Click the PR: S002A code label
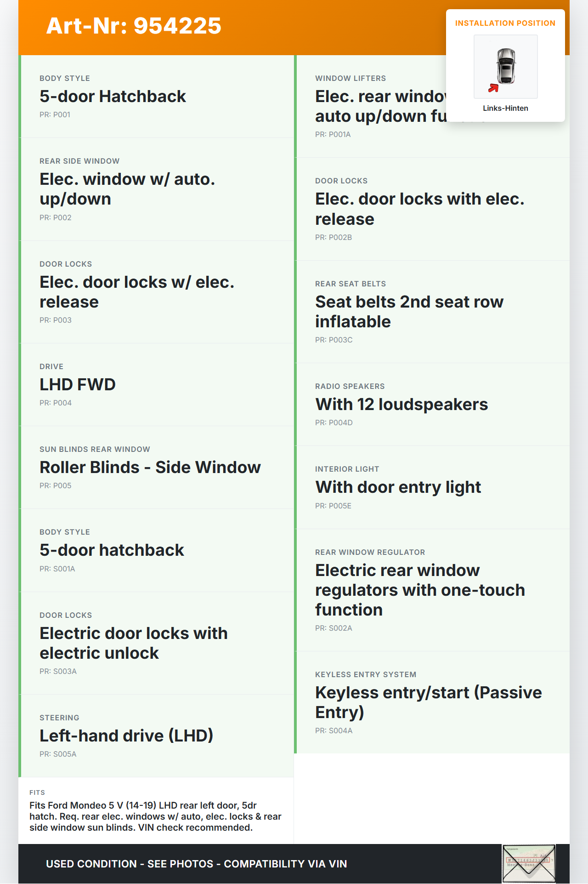Screen dimensions: 588x884 pyautogui.click(x=334, y=628)
